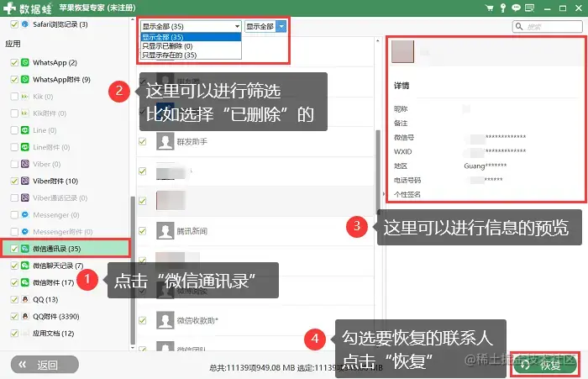
Task: Click the shopping cart icon in title bar
Action: click(x=490, y=8)
